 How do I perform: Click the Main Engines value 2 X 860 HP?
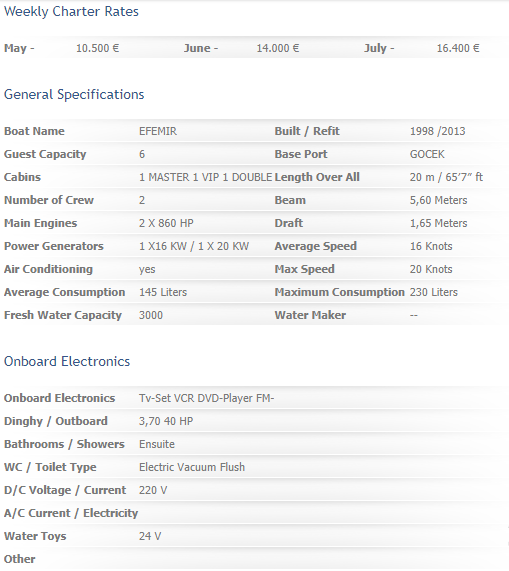point(166,223)
